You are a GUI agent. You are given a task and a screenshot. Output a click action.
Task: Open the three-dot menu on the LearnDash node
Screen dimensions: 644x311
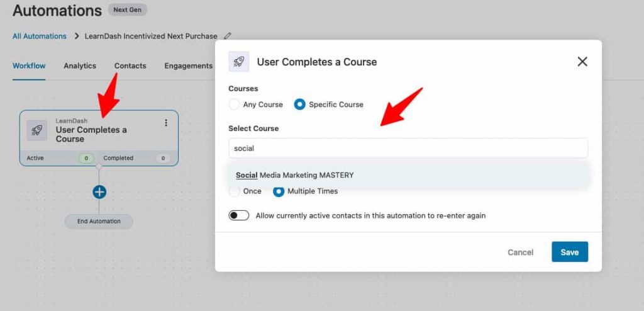pyautogui.click(x=166, y=123)
